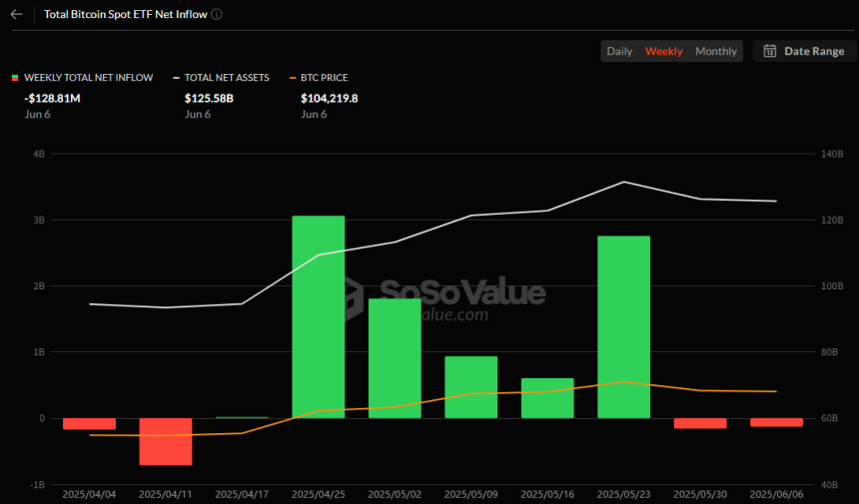Click the 2025/05/09 green bar
The height and width of the screenshot is (504, 859).
(x=471, y=387)
